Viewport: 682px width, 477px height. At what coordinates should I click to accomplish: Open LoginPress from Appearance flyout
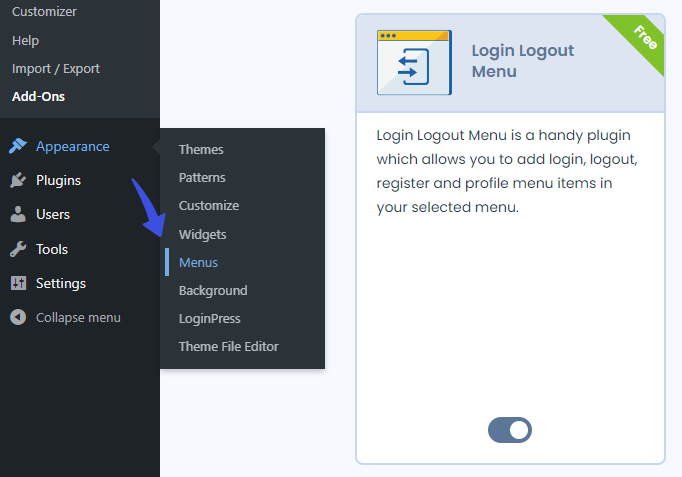point(210,318)
